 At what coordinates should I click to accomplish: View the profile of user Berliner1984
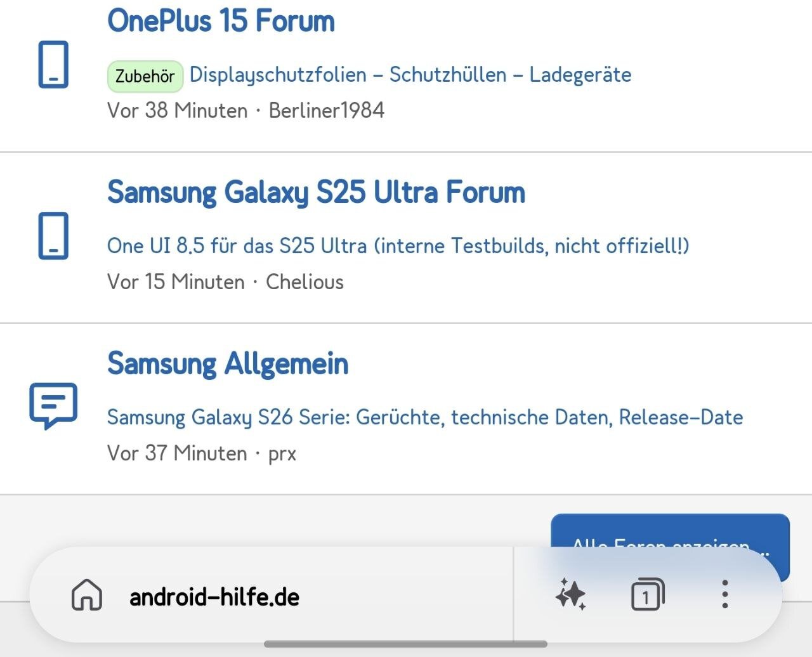[x=327, y=110]
